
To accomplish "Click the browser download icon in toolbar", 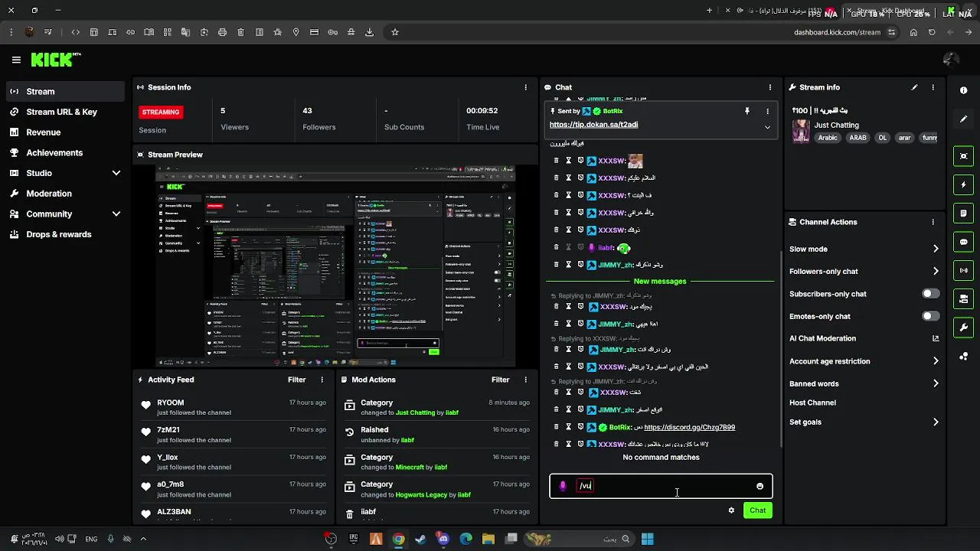I will click(370, 32).
